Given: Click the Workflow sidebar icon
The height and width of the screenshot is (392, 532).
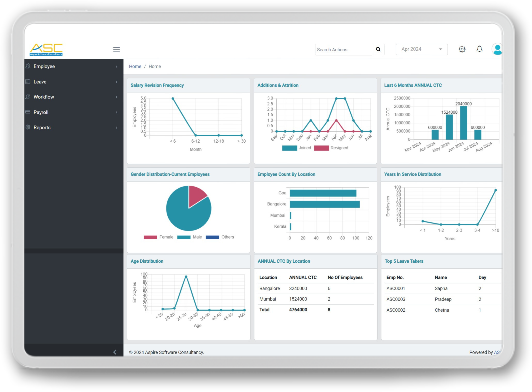Looking at the screenshot, I should 28,97.
